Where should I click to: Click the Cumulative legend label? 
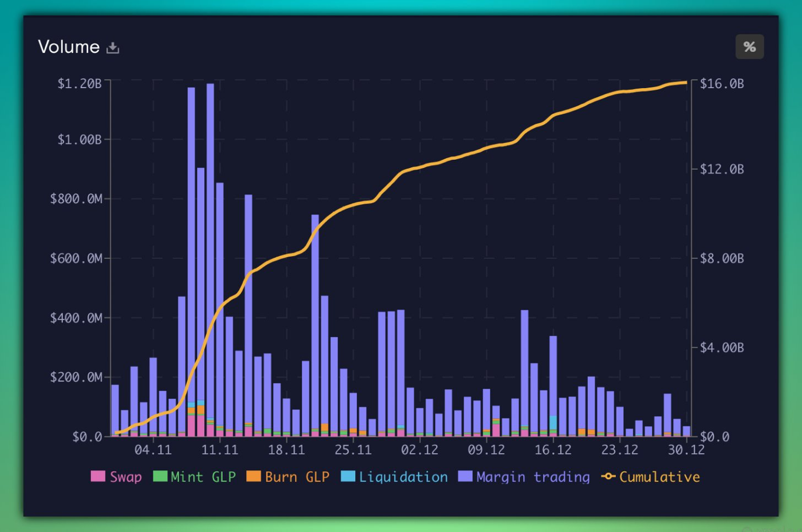coord(659,477)
